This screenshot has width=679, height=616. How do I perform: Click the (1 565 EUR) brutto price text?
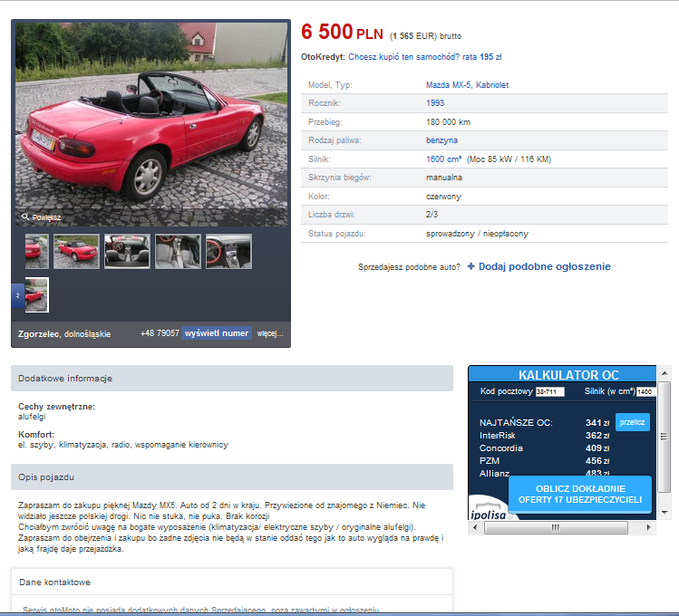425,36
